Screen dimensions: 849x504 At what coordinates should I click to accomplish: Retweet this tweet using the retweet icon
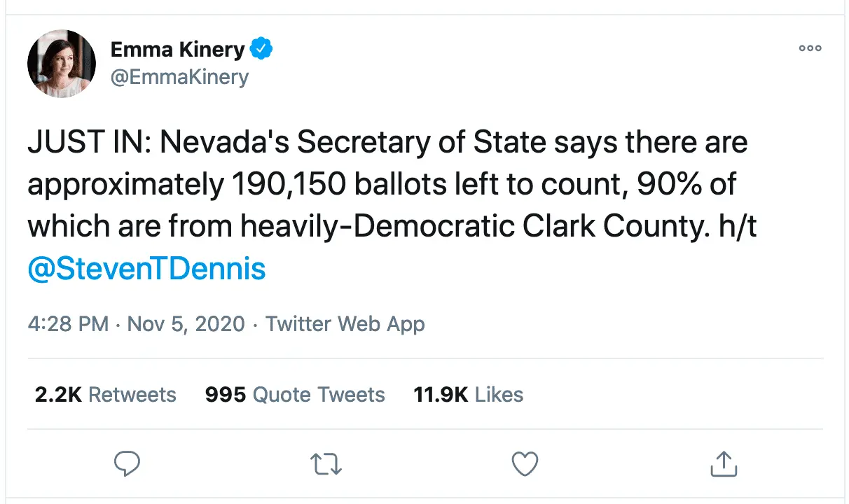(x=326, y=463)
